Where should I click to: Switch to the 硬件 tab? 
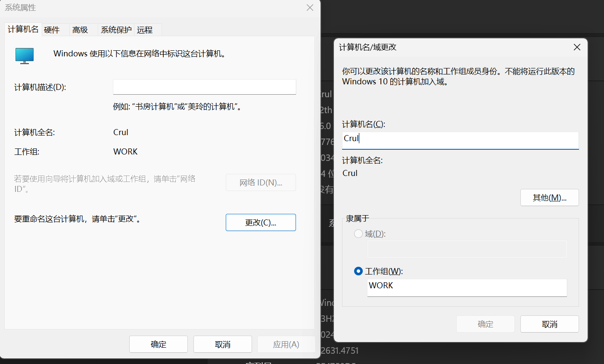point(52,30)
